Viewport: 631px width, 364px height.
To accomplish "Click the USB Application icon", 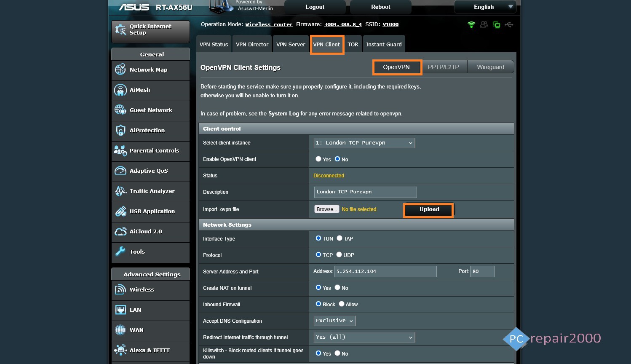I will coord(120,211).
